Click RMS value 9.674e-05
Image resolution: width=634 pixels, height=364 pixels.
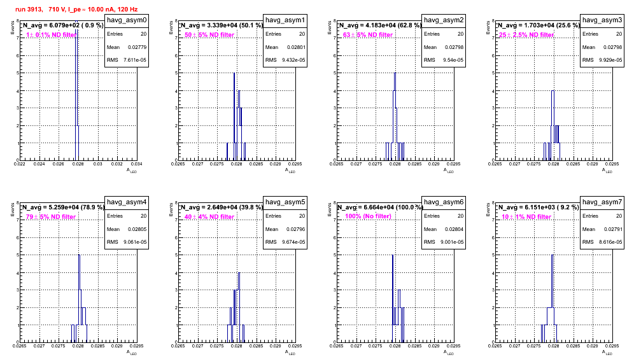pos(294,242)
